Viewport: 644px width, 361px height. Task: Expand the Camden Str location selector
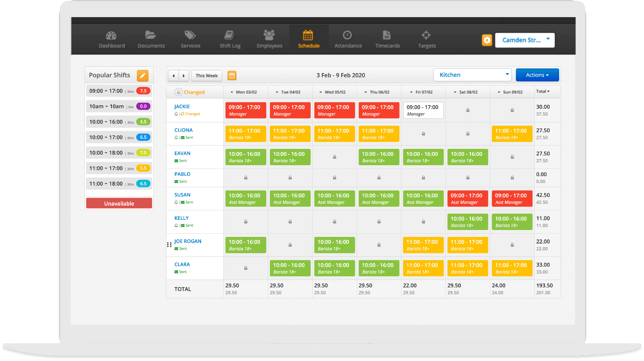[x=525, y=40]
